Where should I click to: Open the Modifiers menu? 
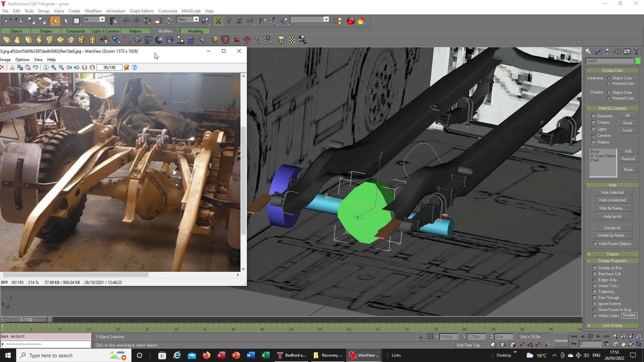(x=93, y=11)
